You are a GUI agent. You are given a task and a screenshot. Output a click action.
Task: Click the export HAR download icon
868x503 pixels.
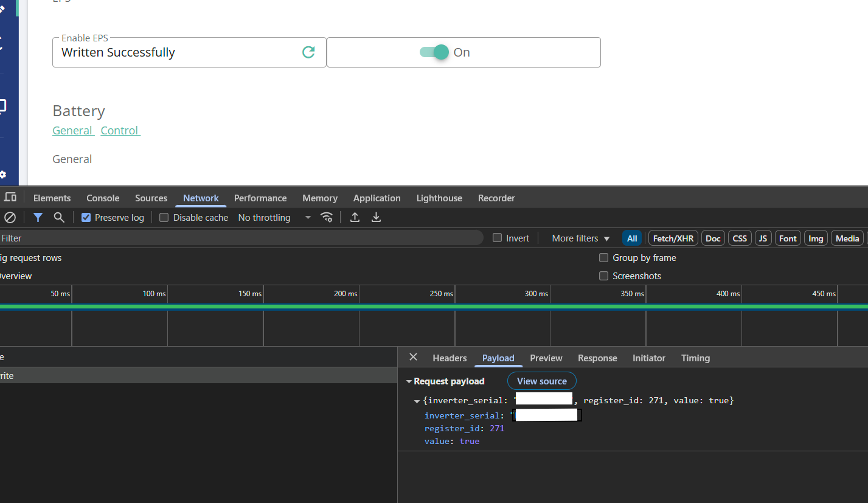point(377,217)
